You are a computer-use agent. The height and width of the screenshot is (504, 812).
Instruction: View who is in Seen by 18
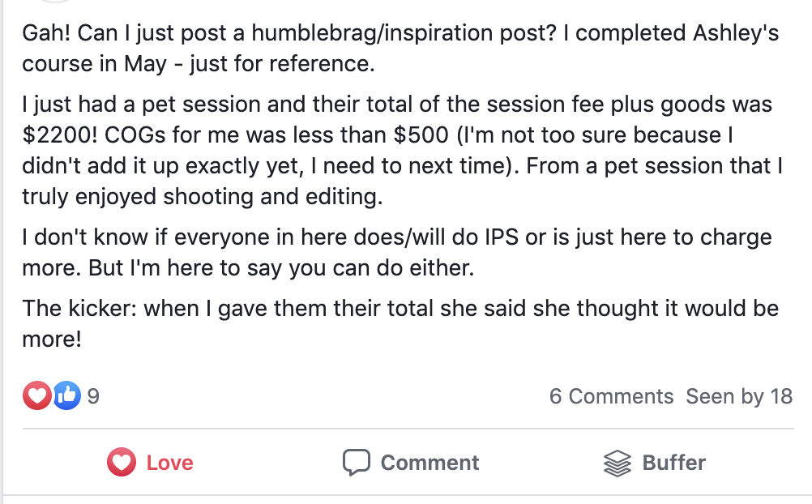coord(739,396)
